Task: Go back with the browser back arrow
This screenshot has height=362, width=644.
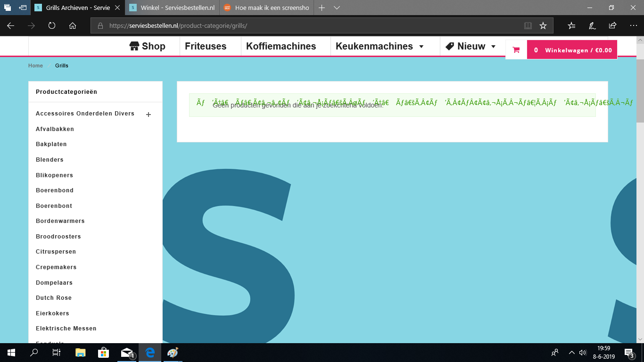Action: (10, 25)
